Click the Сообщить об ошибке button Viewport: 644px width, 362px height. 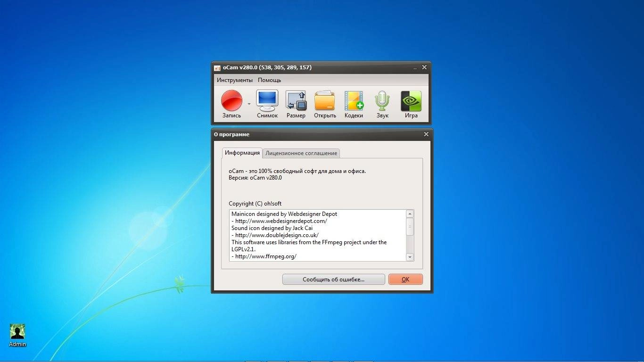(x=334, y=280)
